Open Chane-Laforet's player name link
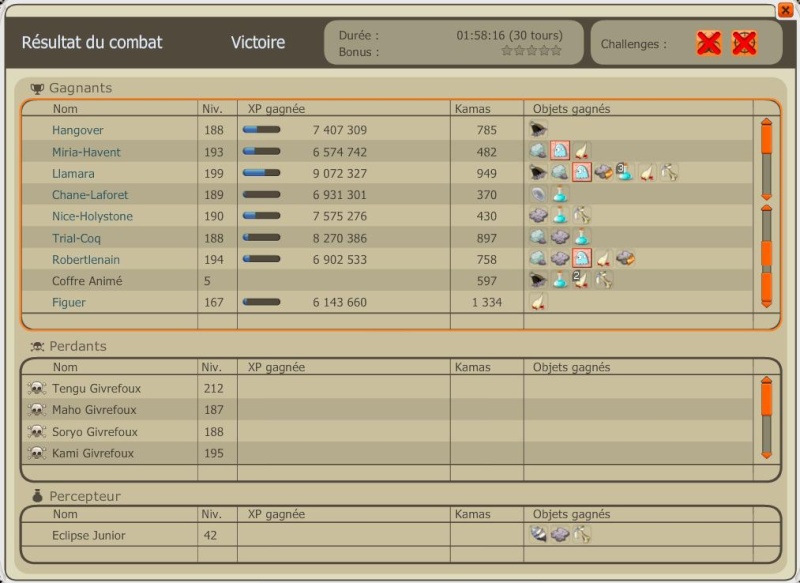This screenshot has width=800, height=583. [x=90, y=195]
